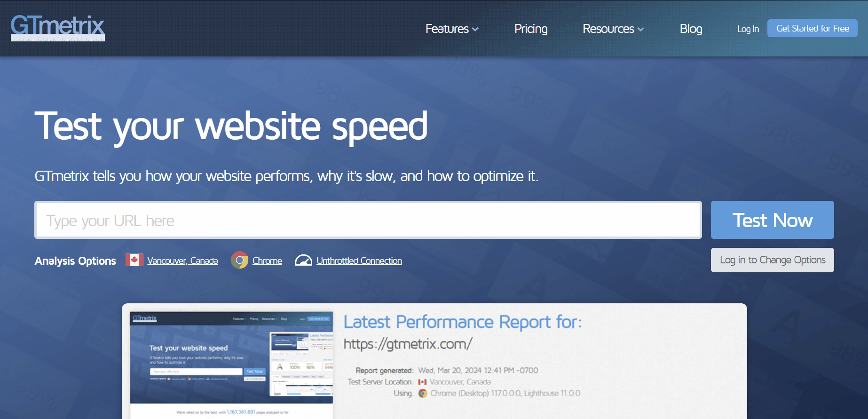Open the Vancouver, Canada location link
Screen dimensions: 868x419
pos(182,261)
